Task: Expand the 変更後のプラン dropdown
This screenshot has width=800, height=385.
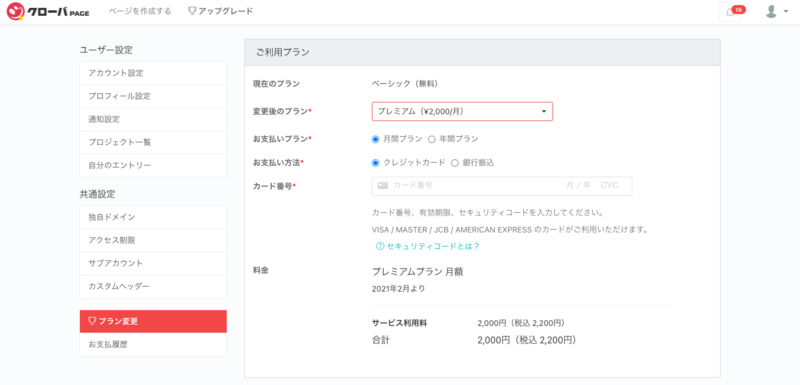Action: pyautogui.click(x=462, y=111)
